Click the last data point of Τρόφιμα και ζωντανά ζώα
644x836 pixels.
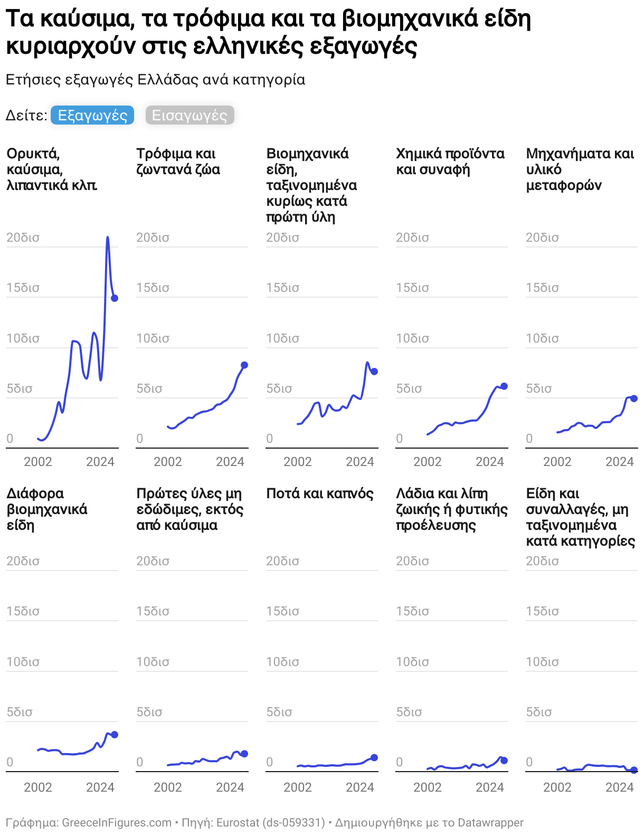pos(244,365)
